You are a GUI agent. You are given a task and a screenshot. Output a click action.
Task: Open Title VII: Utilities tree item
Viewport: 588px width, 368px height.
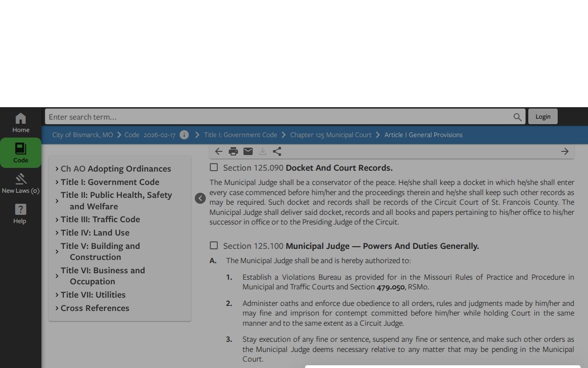(93, 295)
